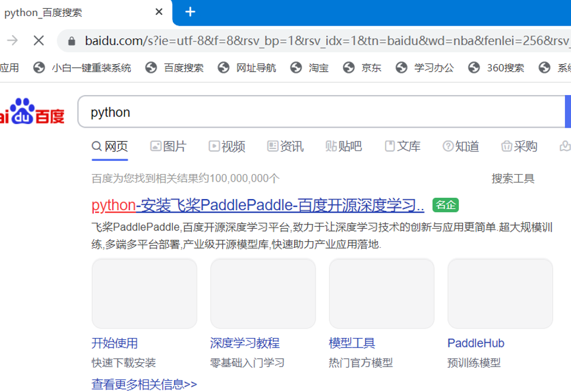Click the thumbnail above 模型工具
This screenshot has height=392, width=571.
click(x=381, y=293)
